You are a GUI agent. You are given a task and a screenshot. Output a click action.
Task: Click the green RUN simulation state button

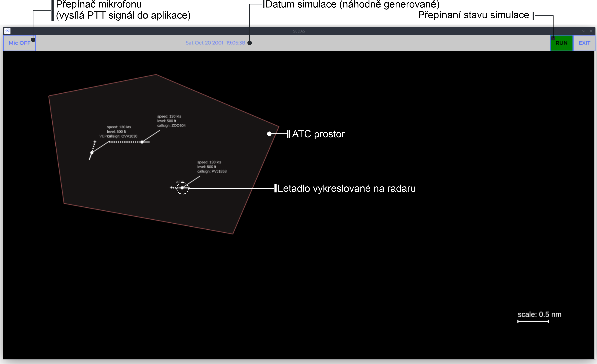pos(561,43)
